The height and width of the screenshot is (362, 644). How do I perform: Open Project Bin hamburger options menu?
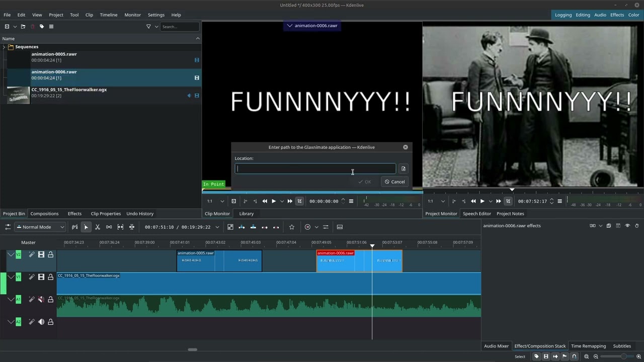[x=51, y=26]
